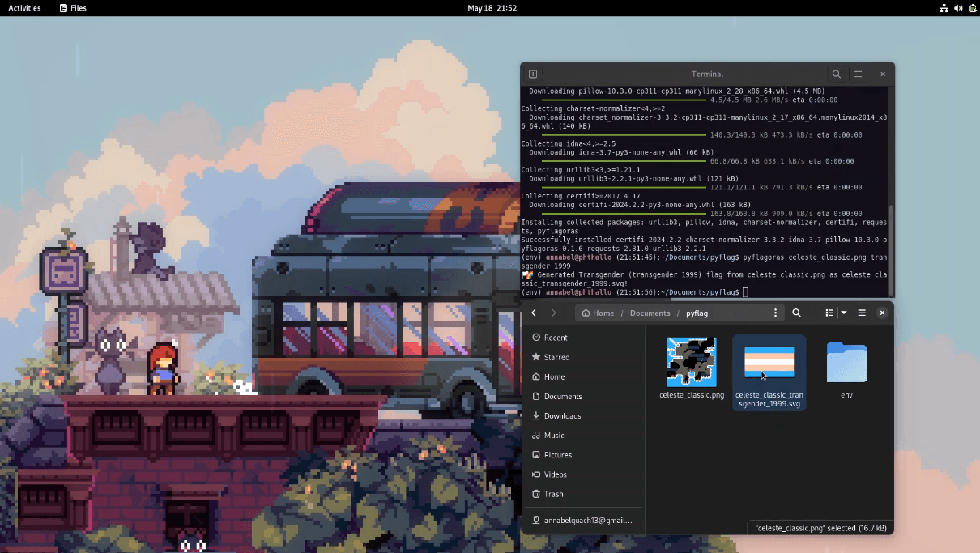Go back in Files navigation
Screen dimensions: 980x553
click(x=534, y=313)
